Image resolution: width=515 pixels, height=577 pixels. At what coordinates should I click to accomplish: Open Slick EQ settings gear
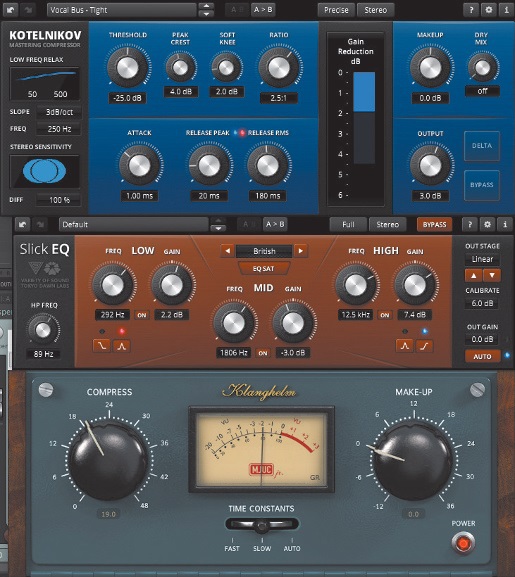pos(487,224)
